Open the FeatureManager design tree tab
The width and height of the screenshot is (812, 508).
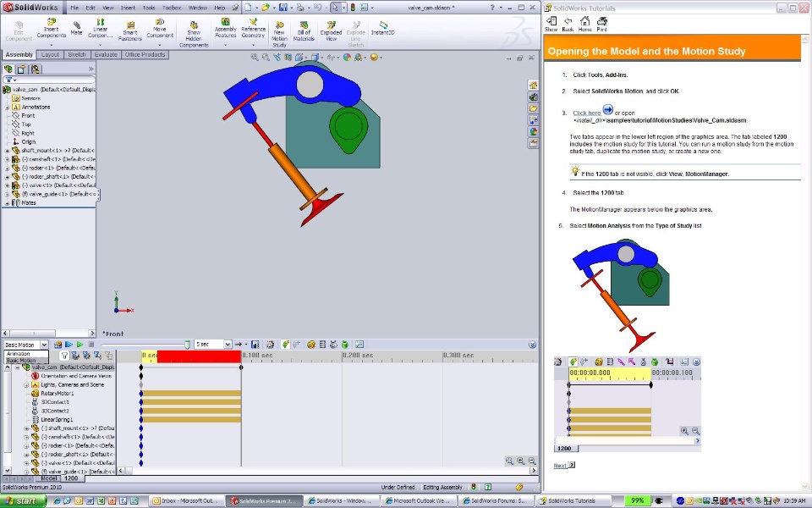point(8,69)
